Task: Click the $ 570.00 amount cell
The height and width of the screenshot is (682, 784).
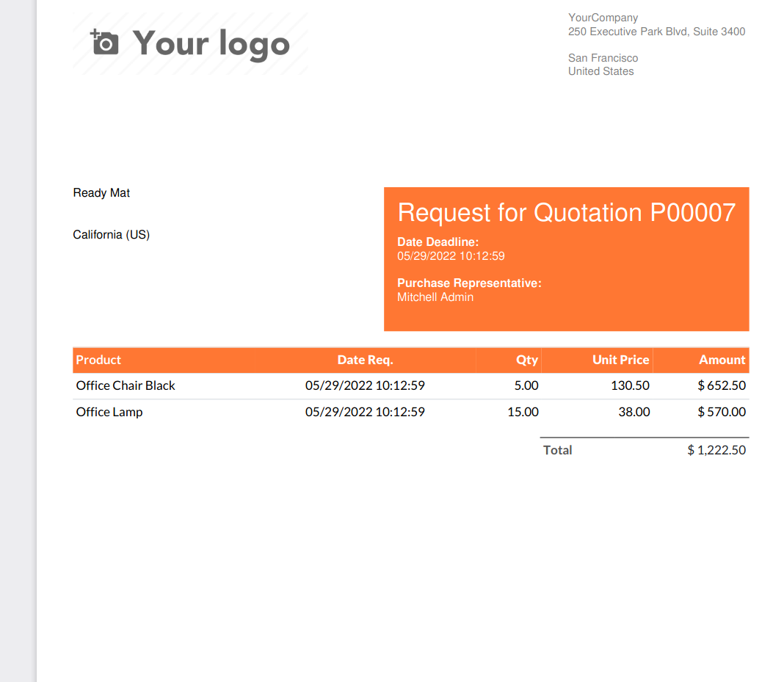Action: point(721,412)
